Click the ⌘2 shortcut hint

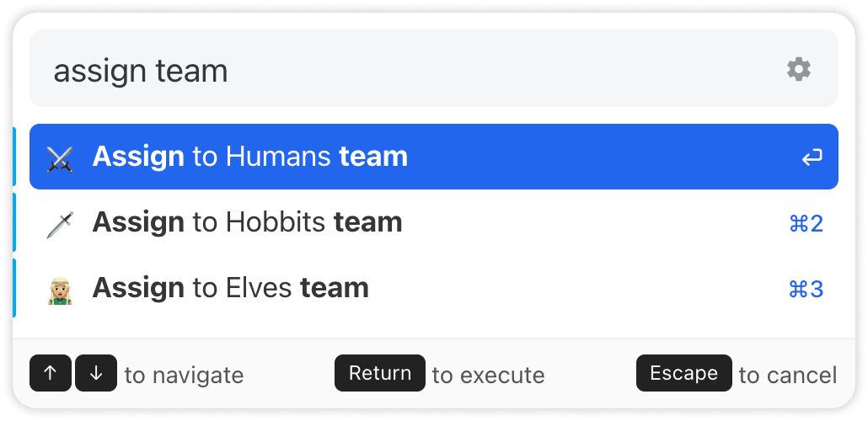[806, 223]
